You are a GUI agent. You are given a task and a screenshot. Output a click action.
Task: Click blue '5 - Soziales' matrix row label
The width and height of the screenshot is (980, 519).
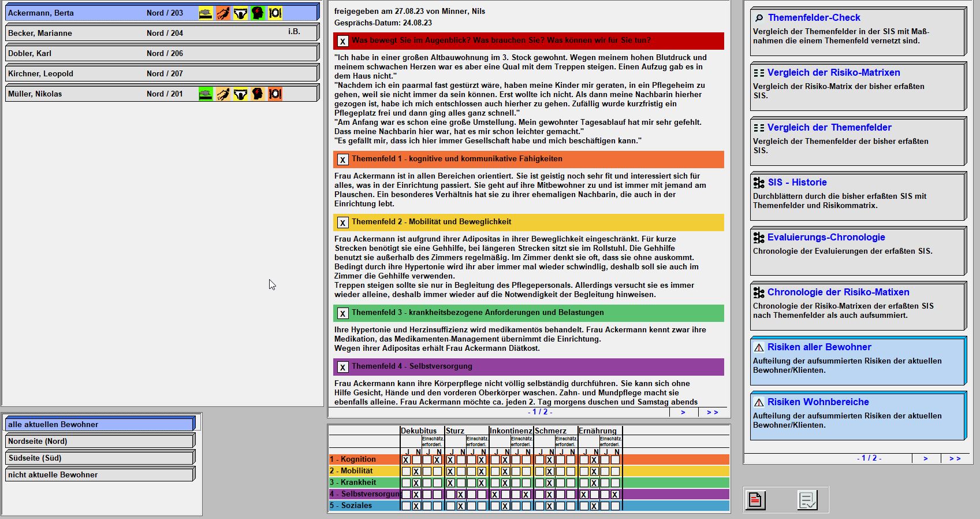(x=351, y=506)
